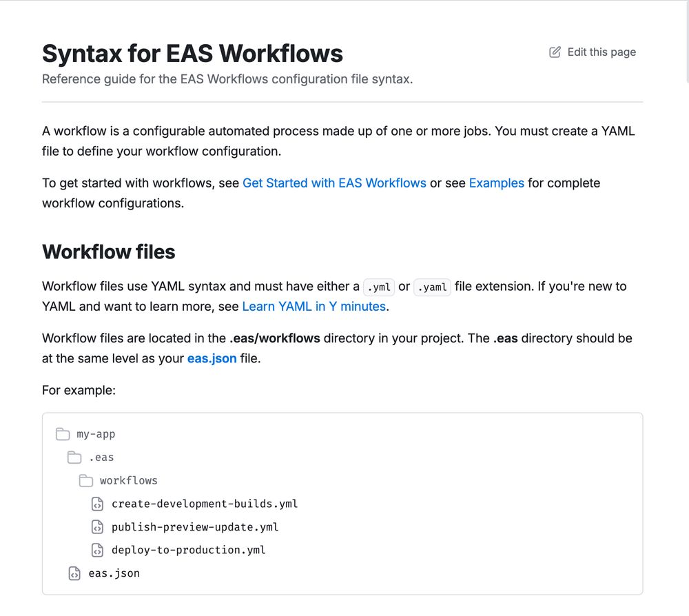This screenshot has width=689, height=616.
Task: Click the page scrollbar thumb
Action: point(687,42)
